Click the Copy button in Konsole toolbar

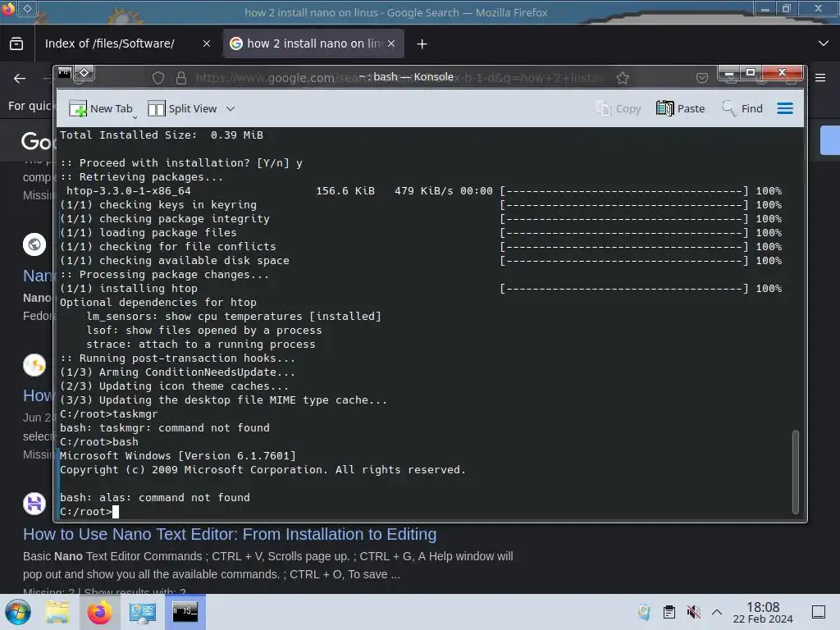click(x=619, y=109)
